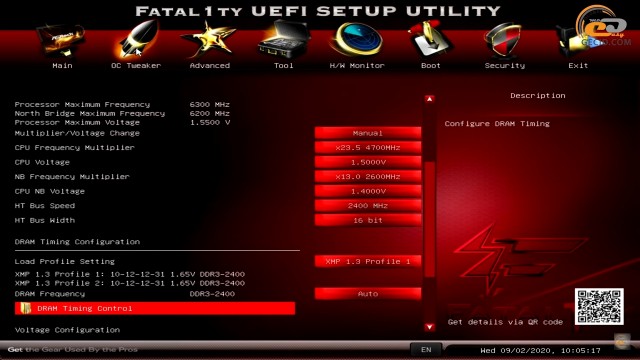
Task: Click the Processor Maximum Voltage 1.5500 V line
Action: pos(122,122)
